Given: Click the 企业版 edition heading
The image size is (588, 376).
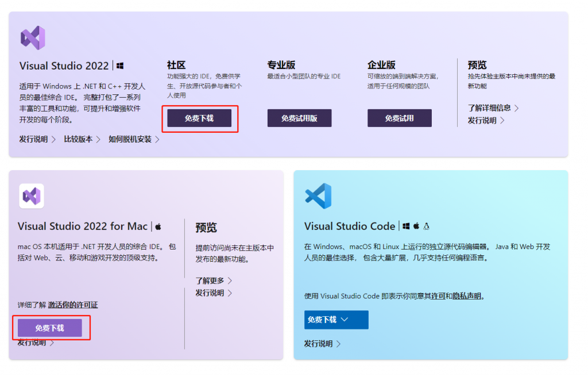Looking at the screenshot, I should (381, 65).
